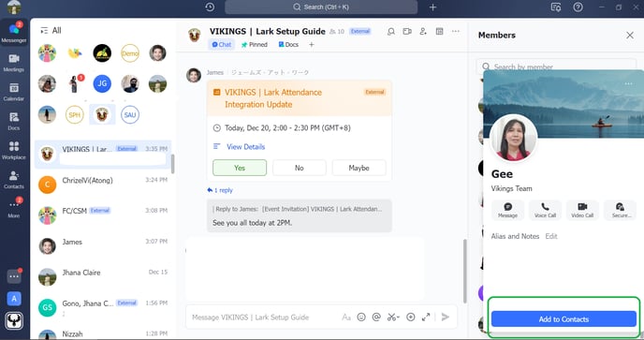The image size is (644, 340).
Task: Select No for the event invitation
Action: pyautogui.click(x=299, y=168)
